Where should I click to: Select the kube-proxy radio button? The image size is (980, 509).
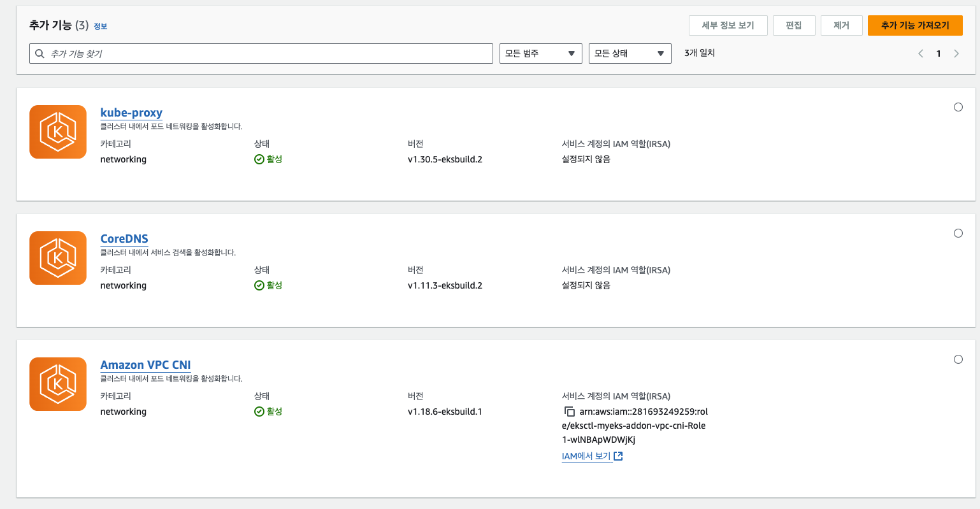pos(958,107)
